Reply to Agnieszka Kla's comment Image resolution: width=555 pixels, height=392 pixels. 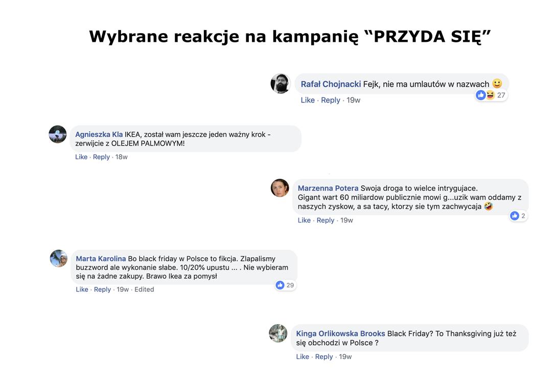(101, 157)
